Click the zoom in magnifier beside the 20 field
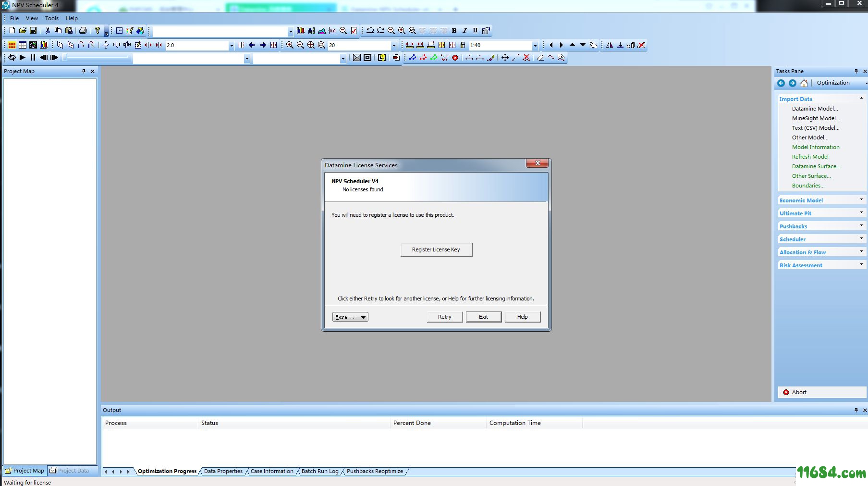Screen dimensions: 868x486 coord(290,45)
